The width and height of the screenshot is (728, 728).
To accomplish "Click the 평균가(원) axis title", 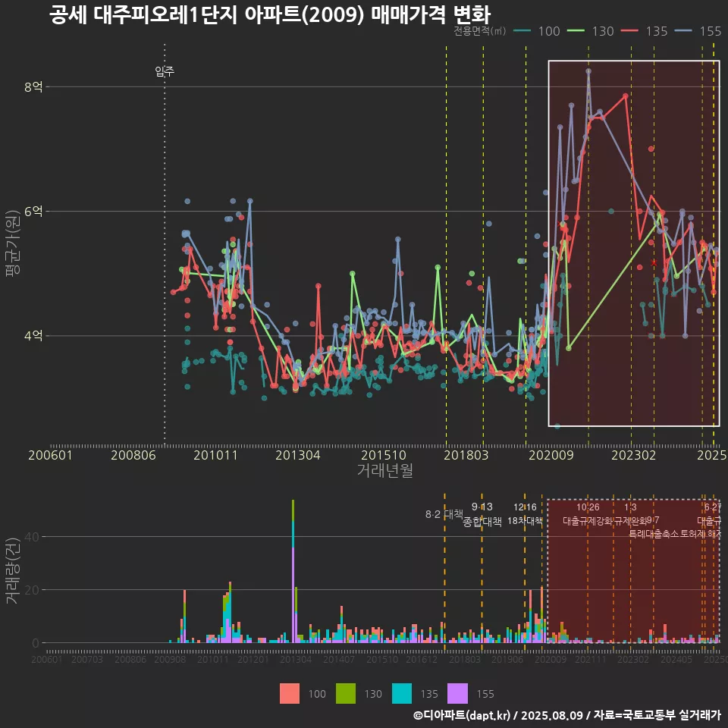I will point(13,243).
